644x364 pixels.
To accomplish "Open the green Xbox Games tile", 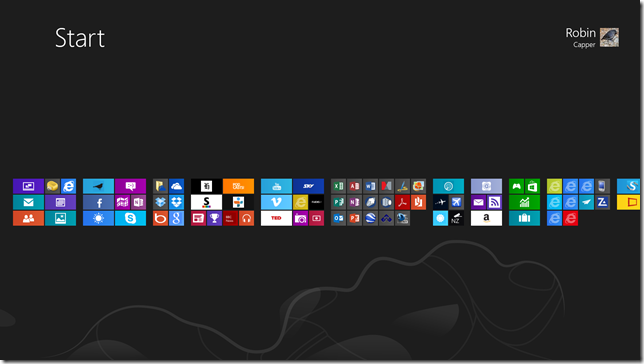I will coord(516,186).
